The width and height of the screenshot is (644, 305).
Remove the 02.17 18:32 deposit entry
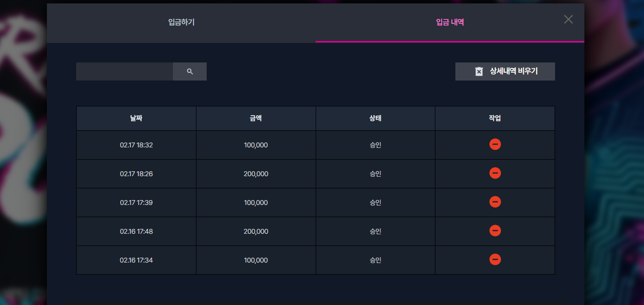[x=495, y=144]
